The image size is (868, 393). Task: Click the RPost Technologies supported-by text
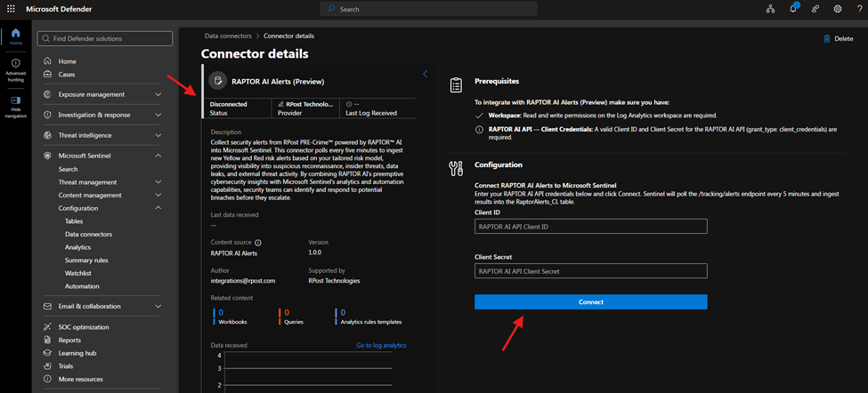coord(334,281)
